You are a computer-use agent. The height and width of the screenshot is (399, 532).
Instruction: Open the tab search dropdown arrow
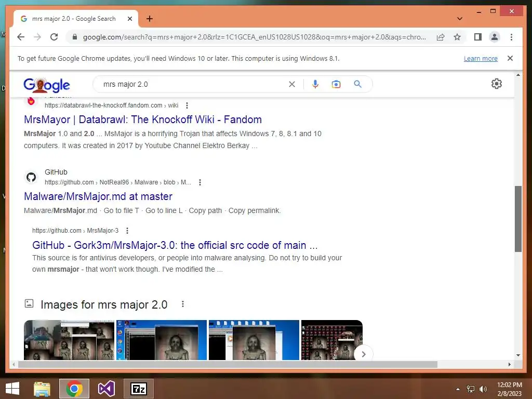coord(459,19)
